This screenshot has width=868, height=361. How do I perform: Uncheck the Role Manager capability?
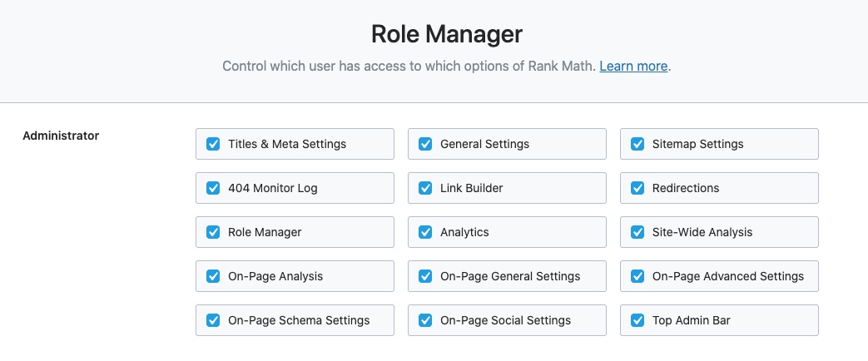click(x=213, y=232)
